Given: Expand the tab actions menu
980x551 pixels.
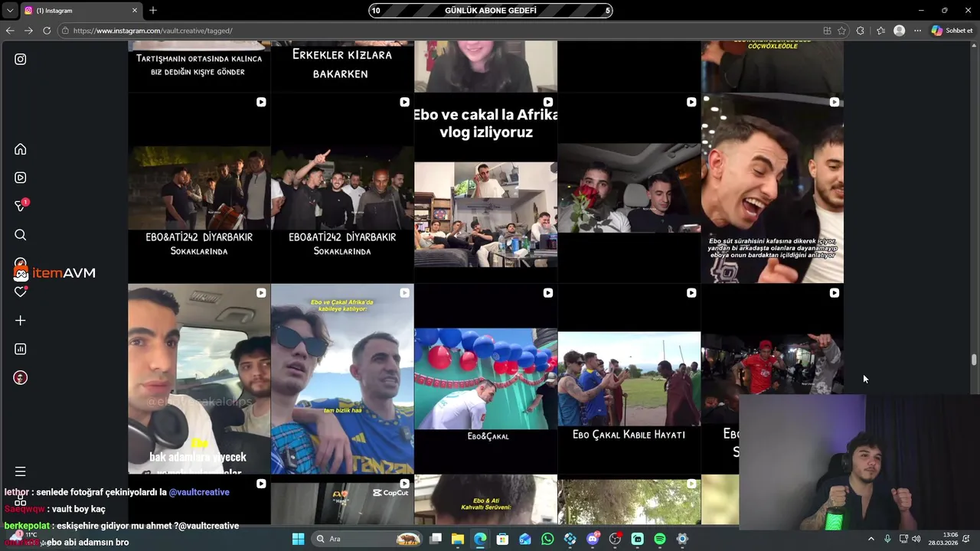Looking at the screenshot, I should tap(10, 10).
